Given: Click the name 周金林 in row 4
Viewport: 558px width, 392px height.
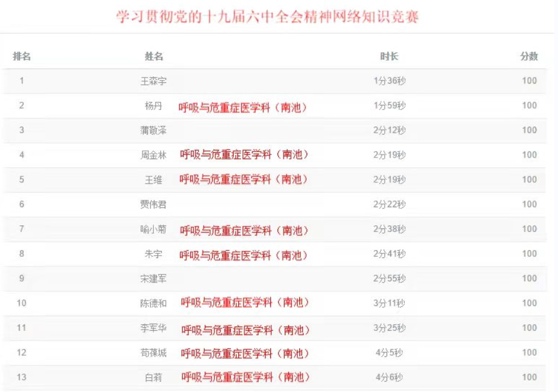Looking at the screenshot, I should tap(153, 155).
